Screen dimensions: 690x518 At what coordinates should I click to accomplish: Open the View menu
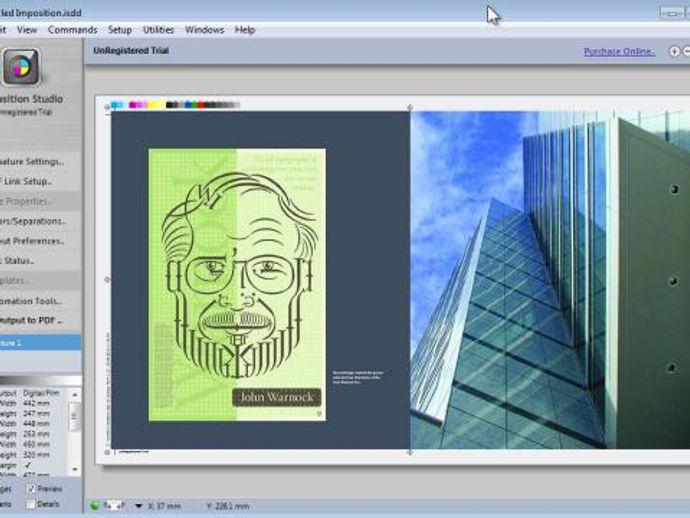coord(27,30)
